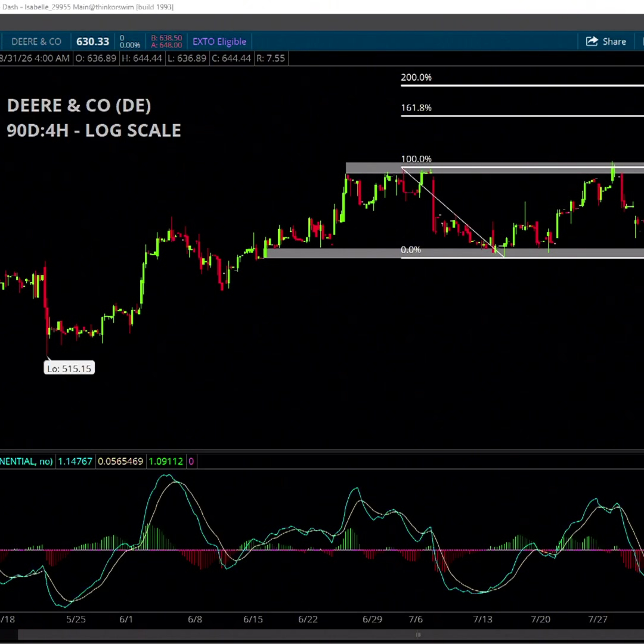The image size is (644, 644).
Task: Click the MACD value 1.14767
Action: tap(75, 461)
